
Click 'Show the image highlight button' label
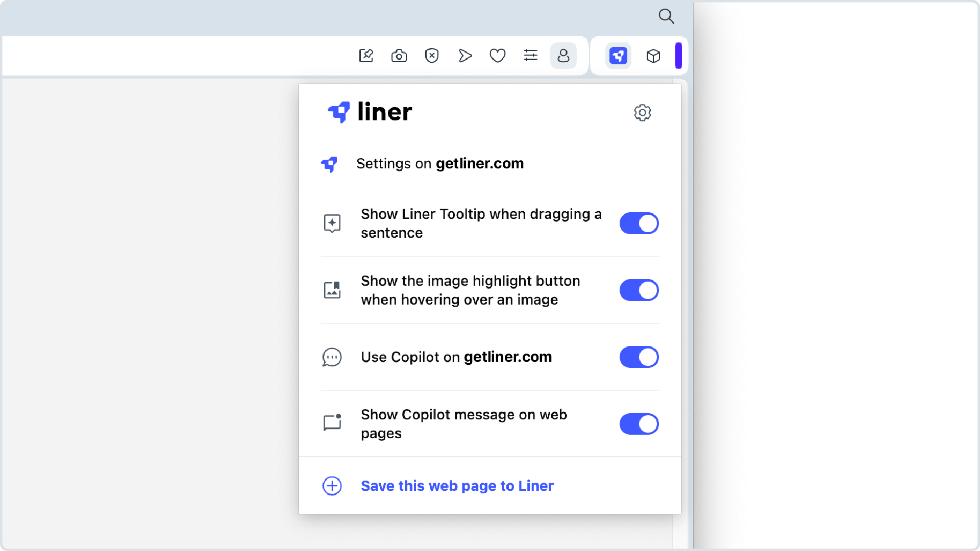pyautogui.click(x=471, y=290)
